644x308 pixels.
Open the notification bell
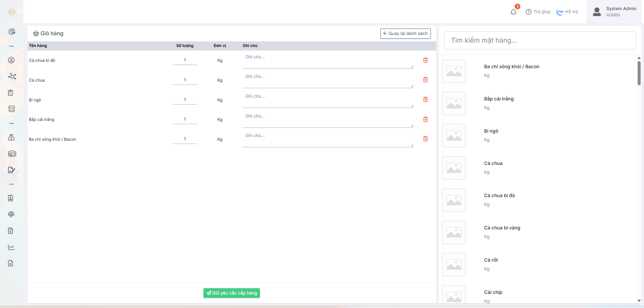click(x=513, y=12)
